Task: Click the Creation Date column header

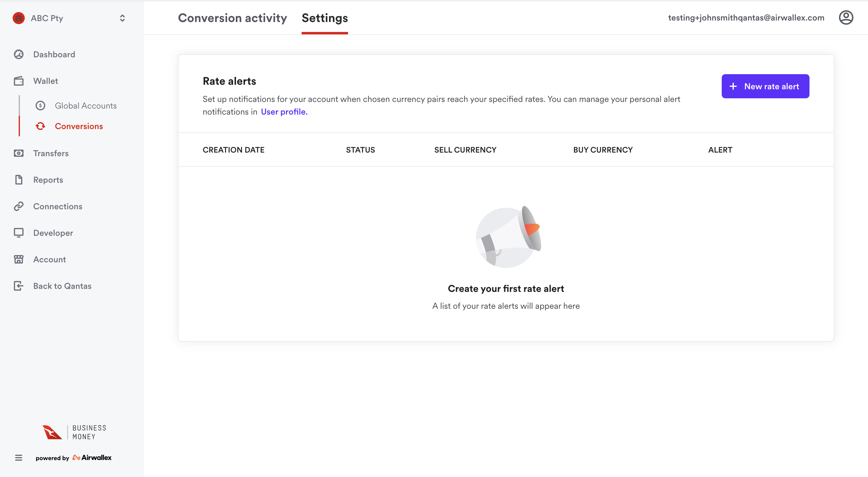Action: click(233, 150)
